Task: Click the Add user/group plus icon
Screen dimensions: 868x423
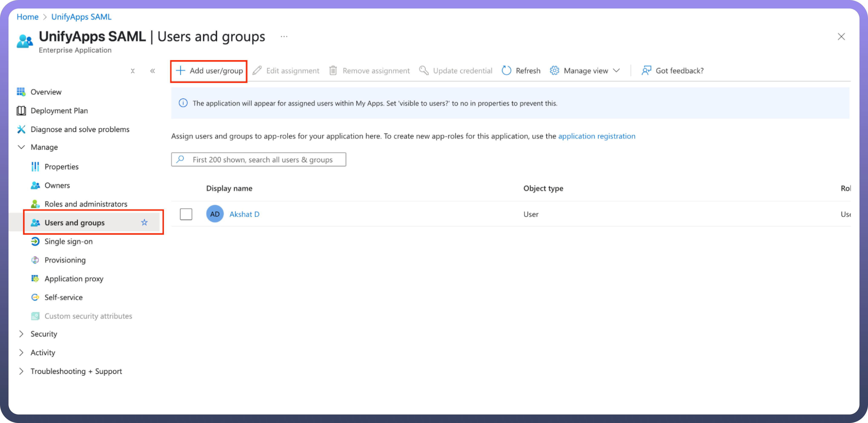Action: [x=181, y=70]
